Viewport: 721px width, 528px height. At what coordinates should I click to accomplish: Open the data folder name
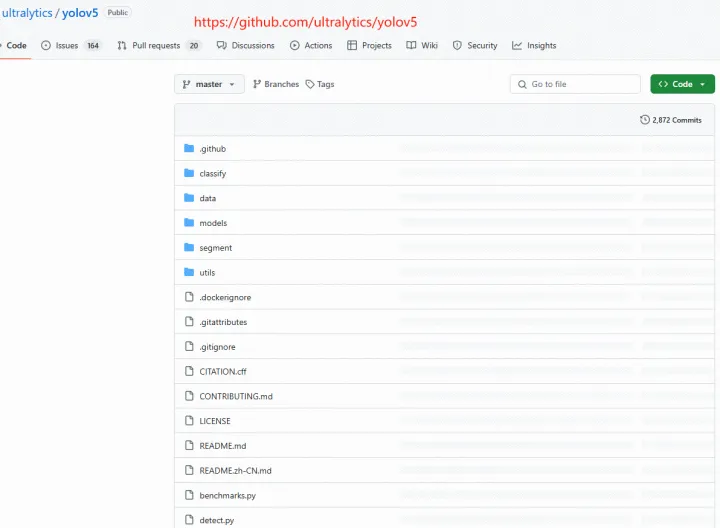(x=208, y=198)
